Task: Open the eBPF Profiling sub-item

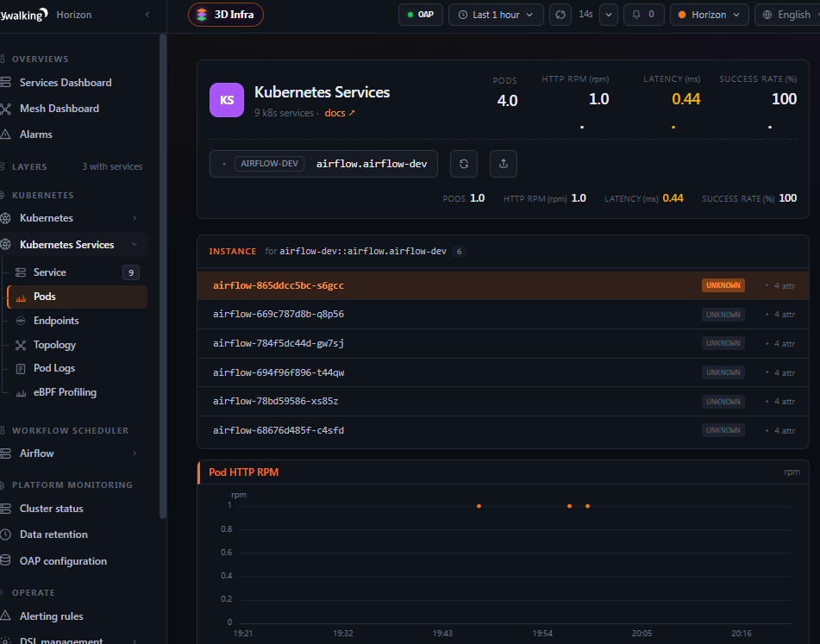Action: [65, 392]
